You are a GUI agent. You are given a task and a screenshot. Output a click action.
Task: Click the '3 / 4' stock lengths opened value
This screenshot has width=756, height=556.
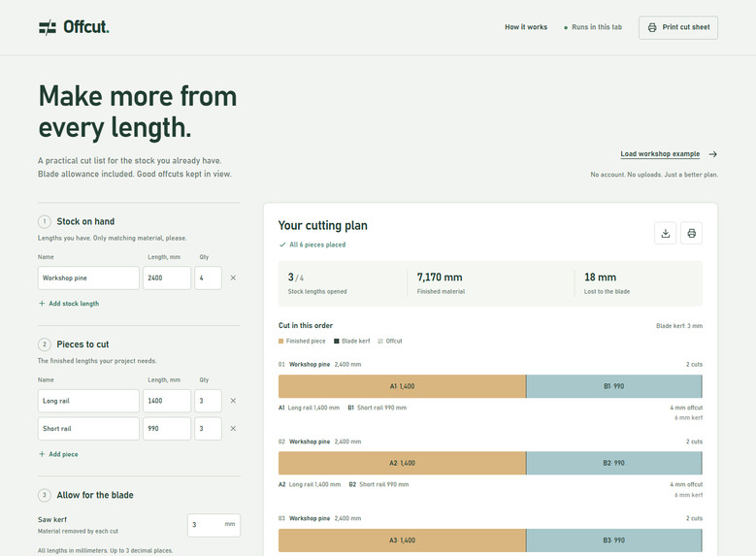pos(296,278)
